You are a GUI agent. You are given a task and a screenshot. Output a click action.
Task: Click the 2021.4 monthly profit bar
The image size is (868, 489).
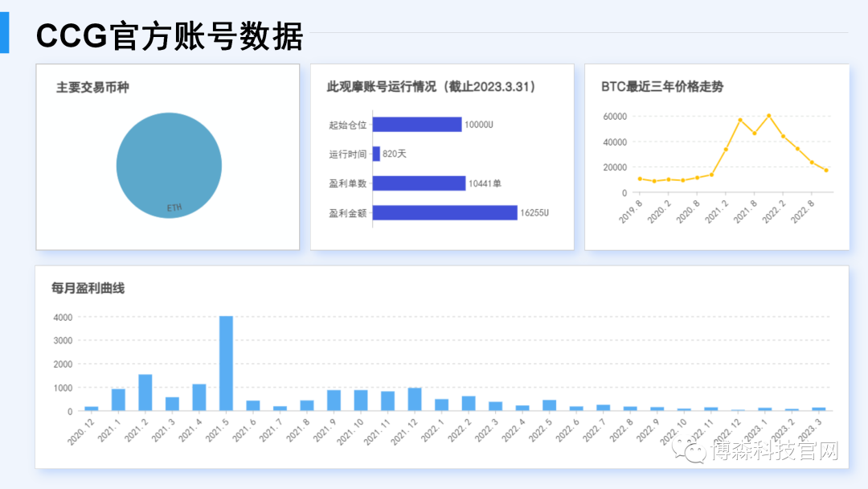pos(199,397)
